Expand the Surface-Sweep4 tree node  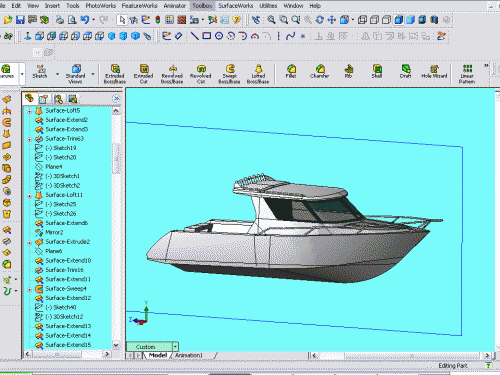(x=29, y=289)
